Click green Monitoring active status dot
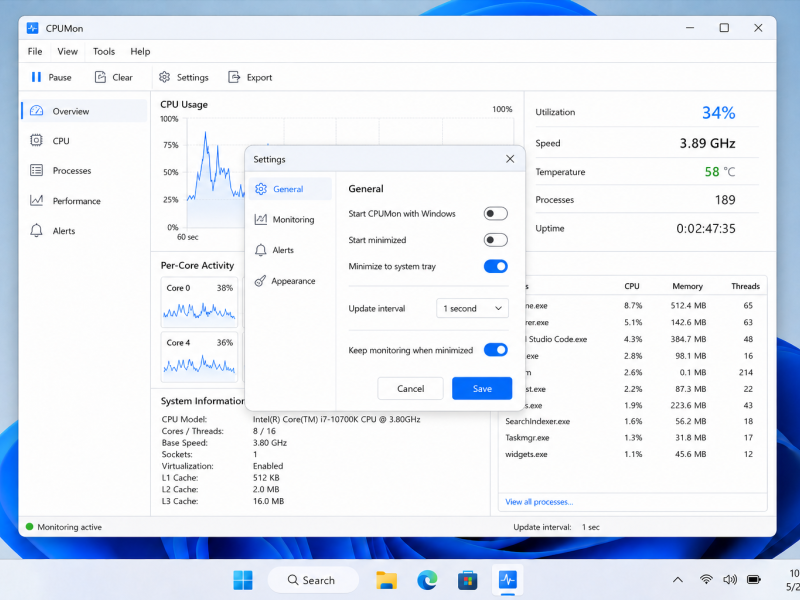The height and width of the screenshot is (600, 800). [30, 527]
